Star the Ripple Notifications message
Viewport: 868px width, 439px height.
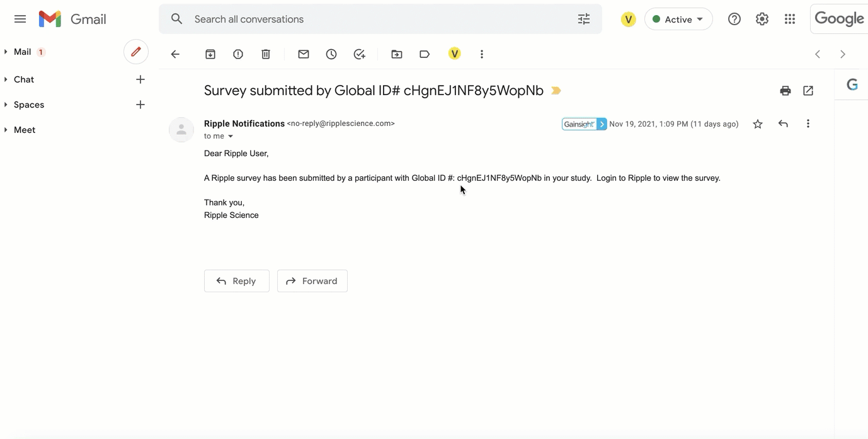tap(758, 124)
